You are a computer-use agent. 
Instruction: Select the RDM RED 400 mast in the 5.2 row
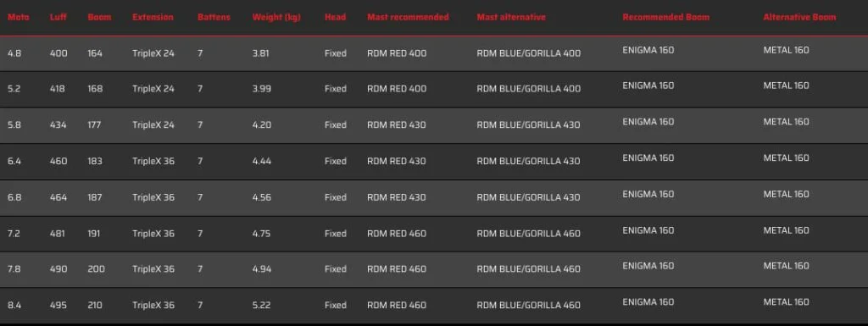click(x=397, y=88)
